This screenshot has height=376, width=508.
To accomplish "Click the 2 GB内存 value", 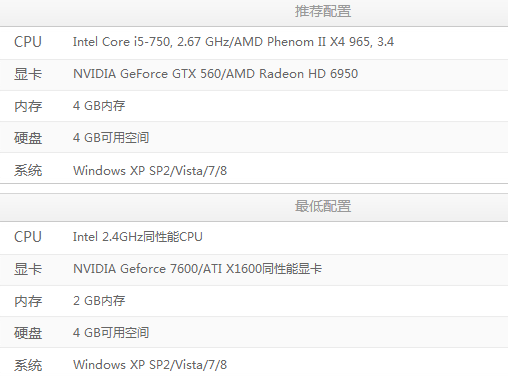I will pos(99,301).
